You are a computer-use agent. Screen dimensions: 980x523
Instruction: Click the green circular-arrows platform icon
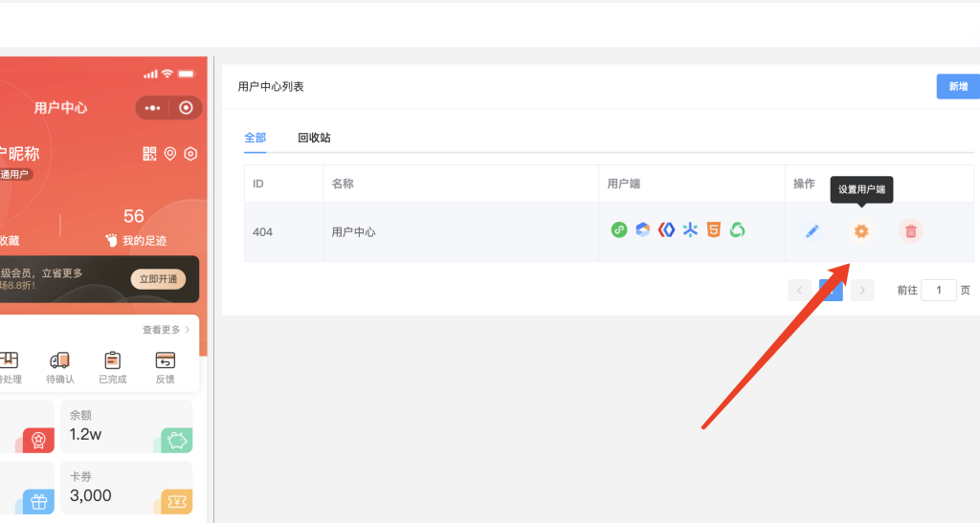click(x=738, y=229)
